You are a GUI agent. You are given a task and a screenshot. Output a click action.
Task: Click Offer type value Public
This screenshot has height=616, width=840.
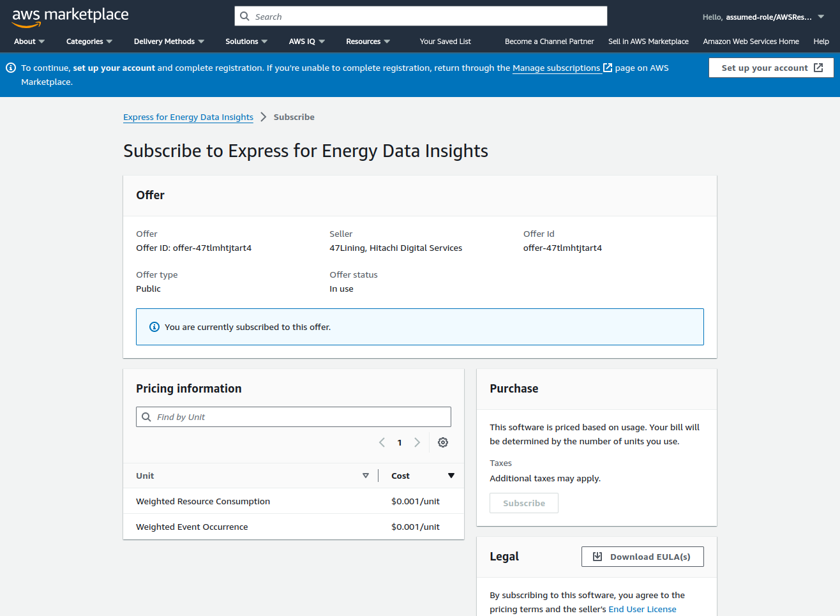(x=148, y=289)
